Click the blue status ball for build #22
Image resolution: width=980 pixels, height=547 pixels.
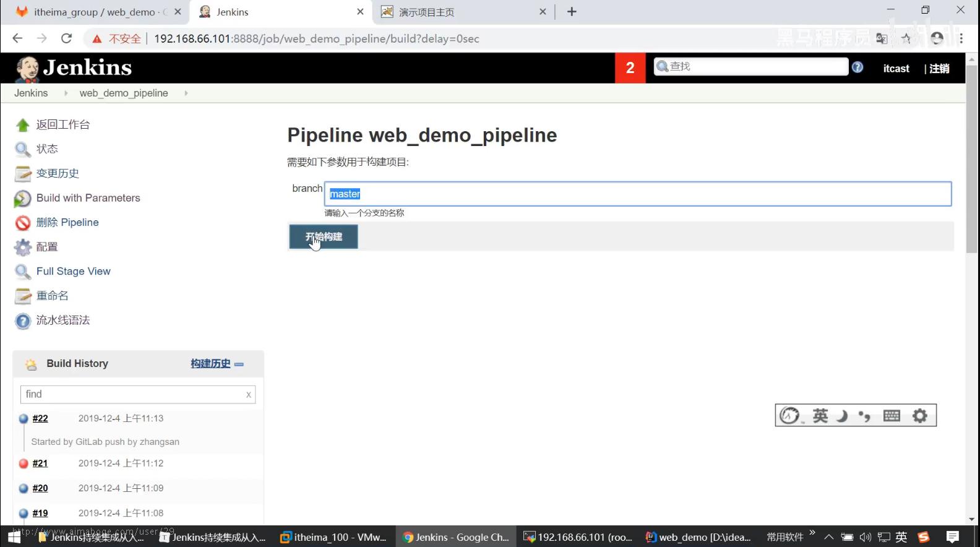tap(24, 419)
